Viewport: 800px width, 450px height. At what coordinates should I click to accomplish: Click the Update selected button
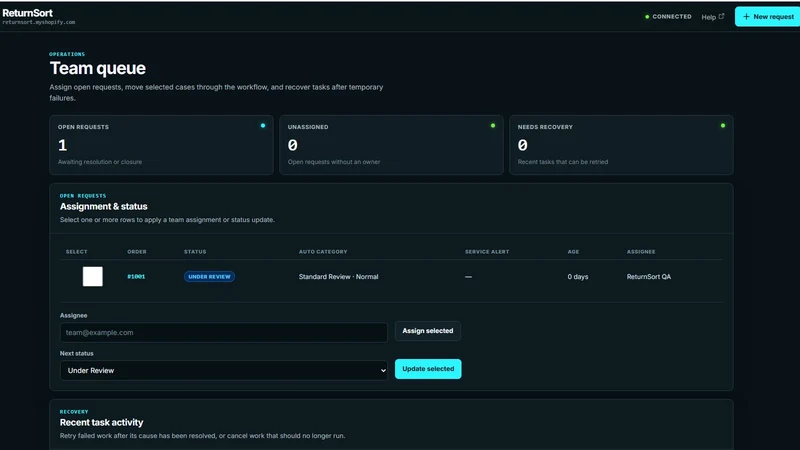point(428,369)
